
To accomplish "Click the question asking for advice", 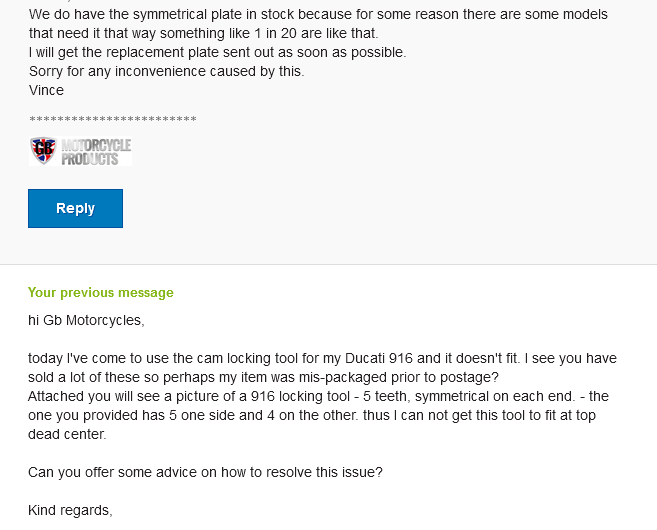I will (x=205, y=472).
